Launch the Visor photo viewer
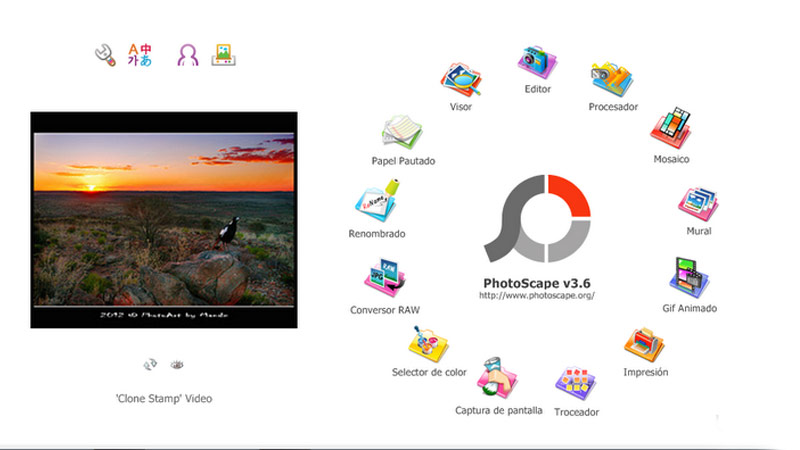The image size is (800, 450). click(460, 81)
